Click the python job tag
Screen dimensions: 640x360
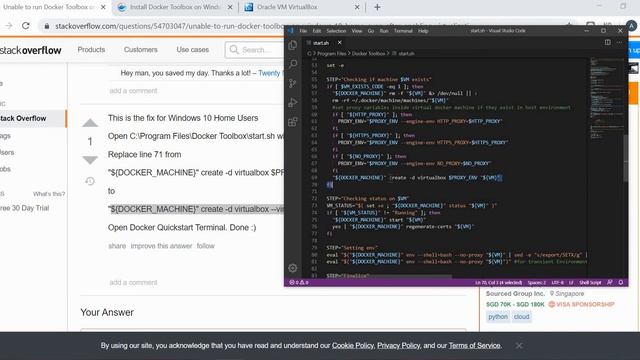[498, 317]
